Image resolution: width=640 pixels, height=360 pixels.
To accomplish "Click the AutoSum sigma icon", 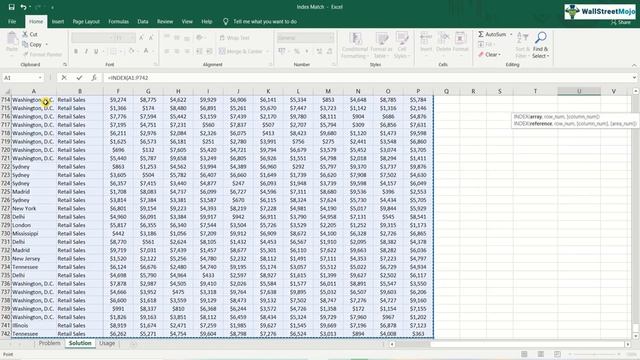I will 481,34.
